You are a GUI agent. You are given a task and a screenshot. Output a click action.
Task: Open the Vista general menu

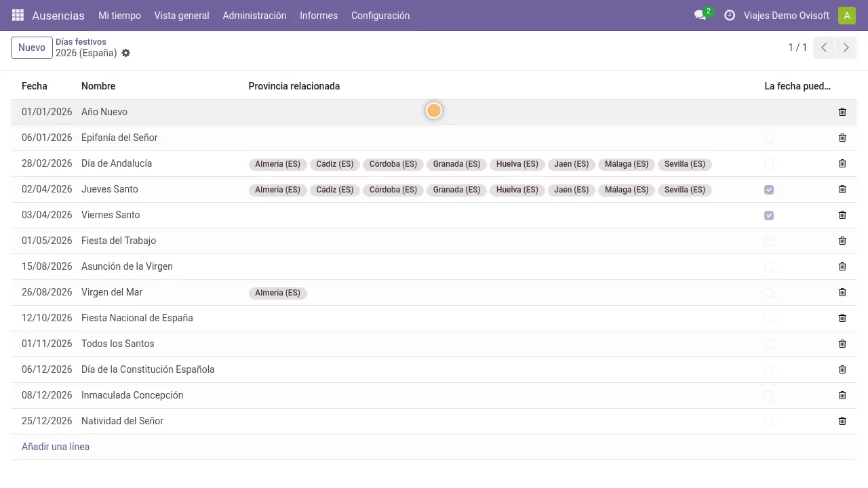coord(182,16)
